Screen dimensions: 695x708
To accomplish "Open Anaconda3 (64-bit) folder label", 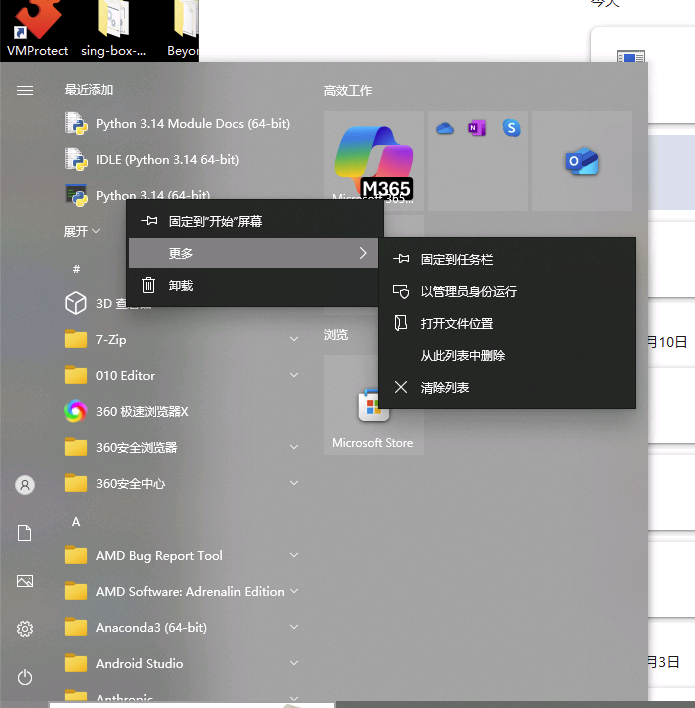I will [x=151, y=628].
